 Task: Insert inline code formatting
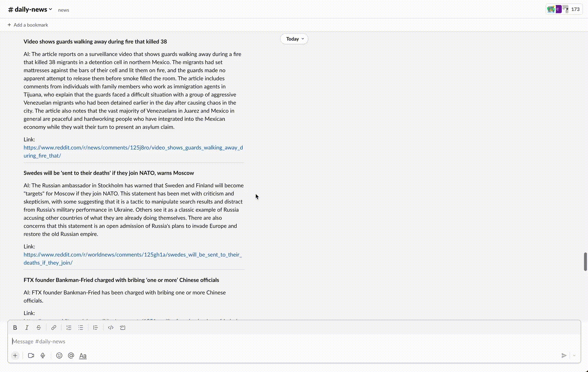(x=111, y=328)
